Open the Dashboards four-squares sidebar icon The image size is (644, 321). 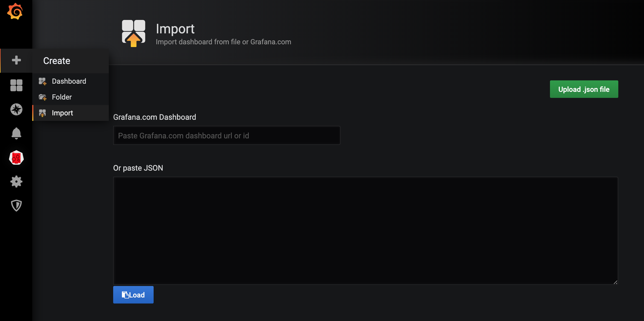pos(16,85)
